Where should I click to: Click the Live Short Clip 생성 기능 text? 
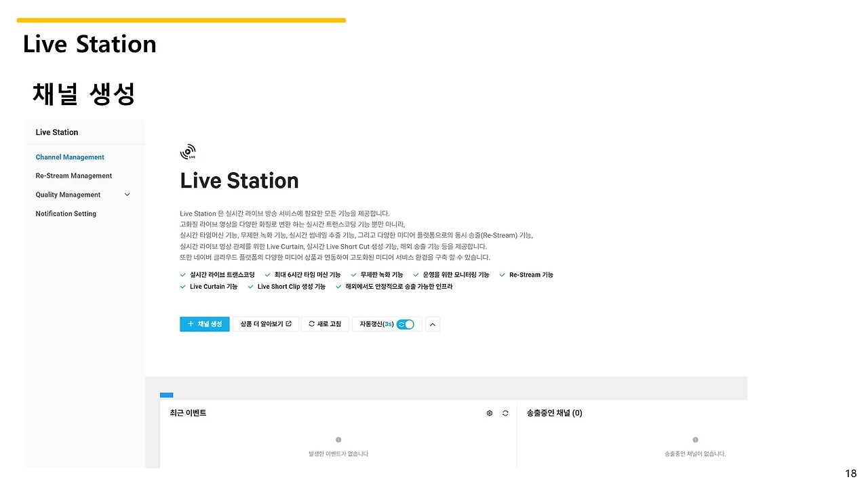pyautogui.click(x=292, y=287)
